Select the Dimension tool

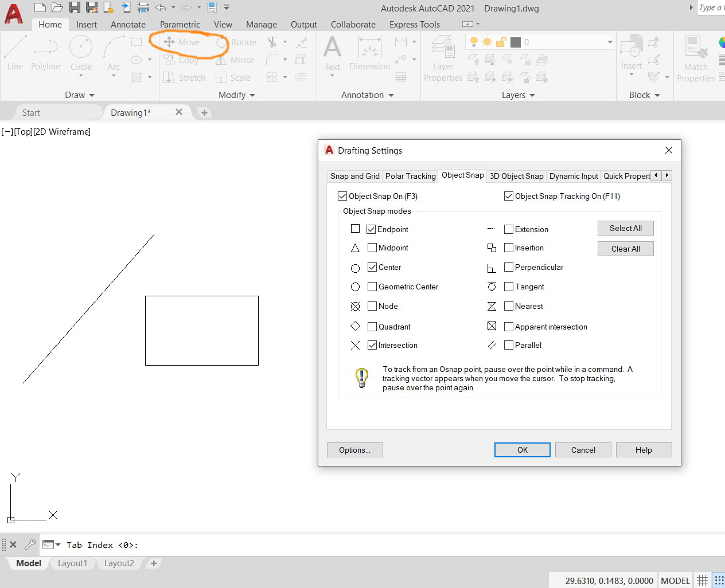pos(369,53)
